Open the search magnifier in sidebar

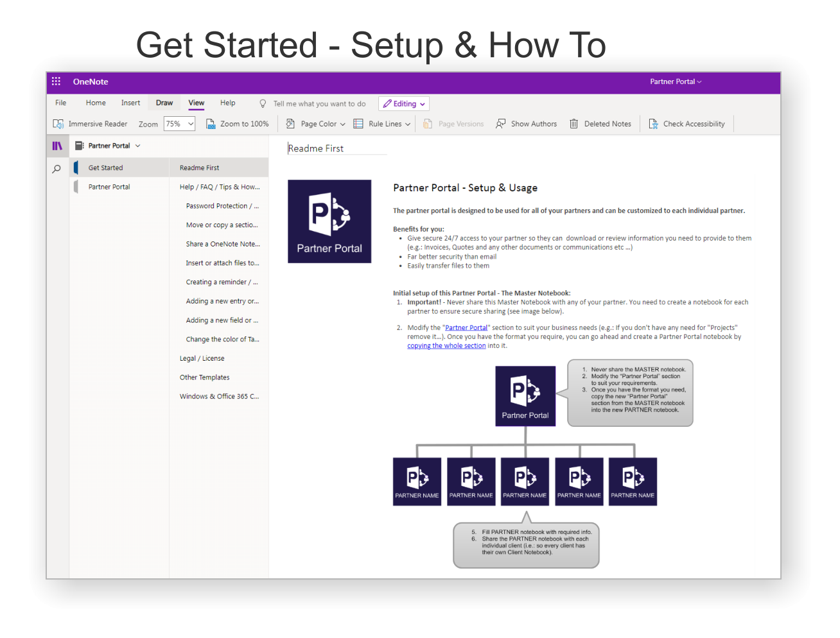coord(57,169)
